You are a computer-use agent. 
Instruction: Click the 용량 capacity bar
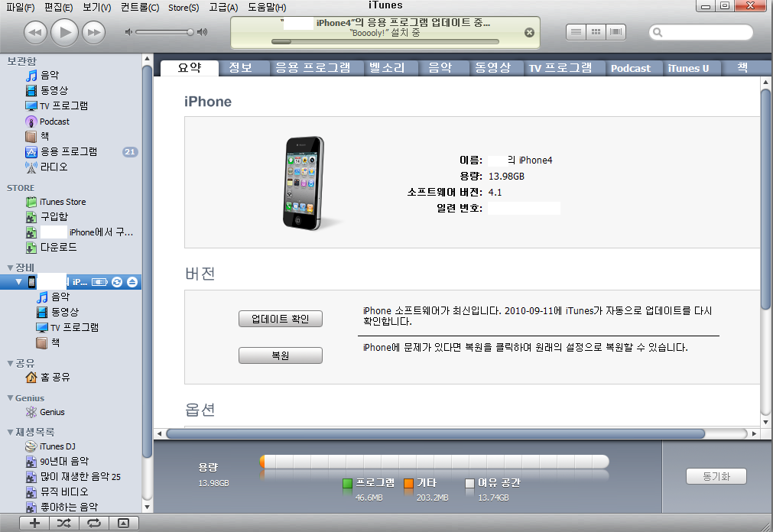tap(434, 462)
